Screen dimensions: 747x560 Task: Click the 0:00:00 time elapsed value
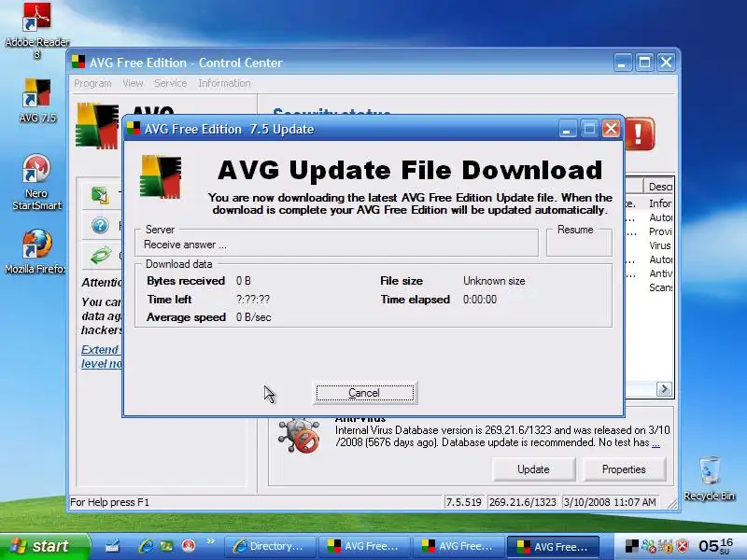[x=480, y=300]
